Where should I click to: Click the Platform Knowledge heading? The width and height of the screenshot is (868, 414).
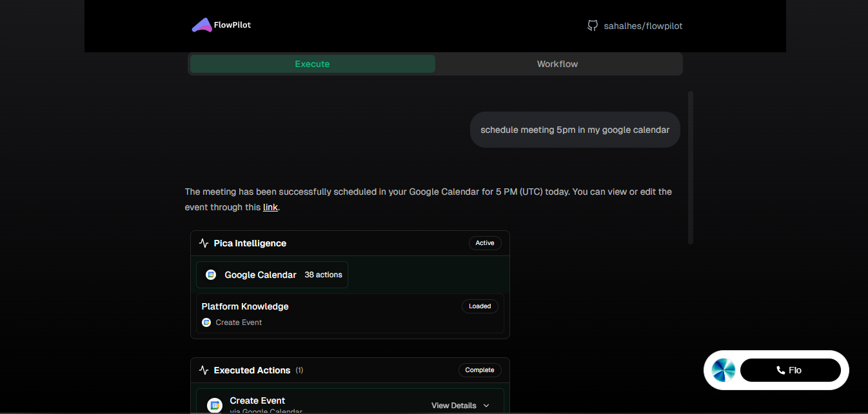[245, 306]
